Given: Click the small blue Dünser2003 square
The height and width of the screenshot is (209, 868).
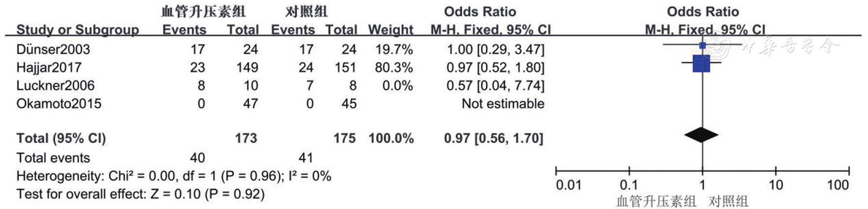Looking at the screenshot, I should pyautogui.click(x=703, y=46).
